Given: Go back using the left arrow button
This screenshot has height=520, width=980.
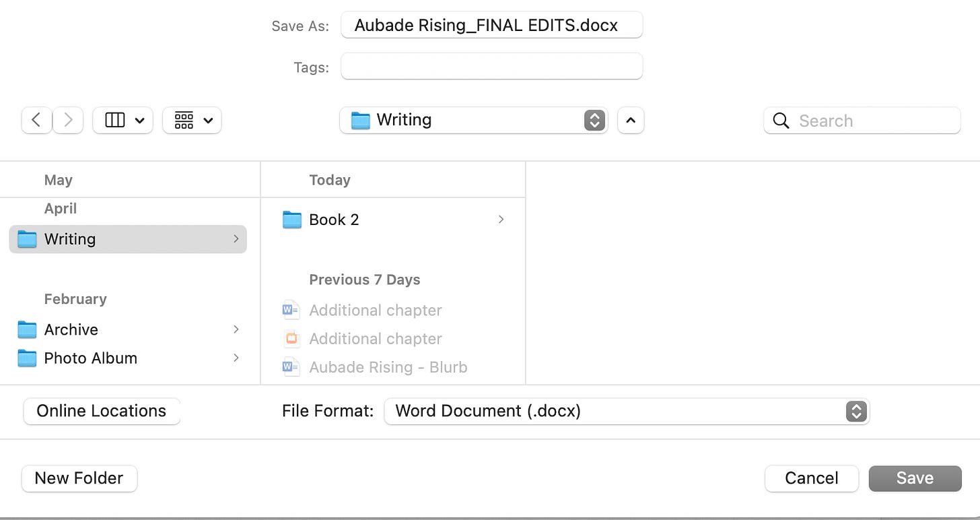Looking at the screenshot, I should click(37, 121).
